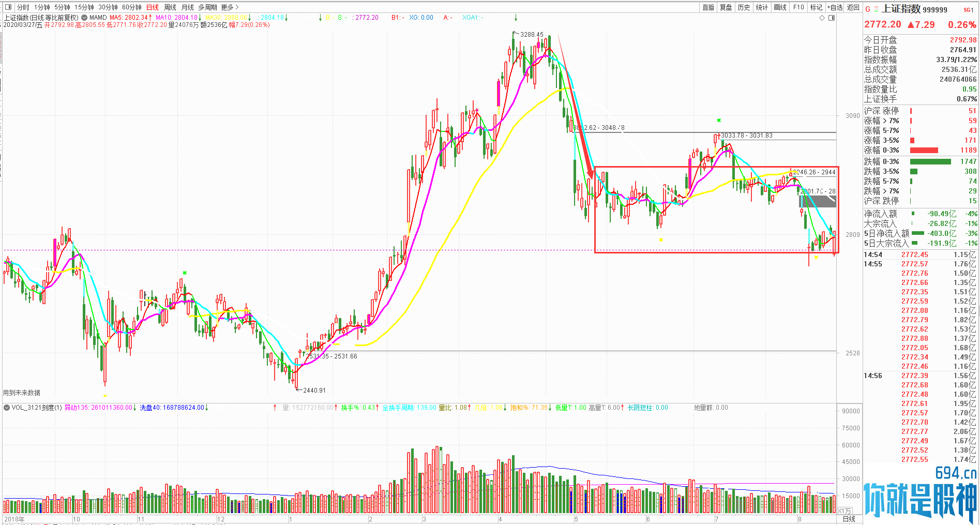This screenshot has width=980, height=525.
Task: Add to watchlist via +自选
Action: pos(835,7)
